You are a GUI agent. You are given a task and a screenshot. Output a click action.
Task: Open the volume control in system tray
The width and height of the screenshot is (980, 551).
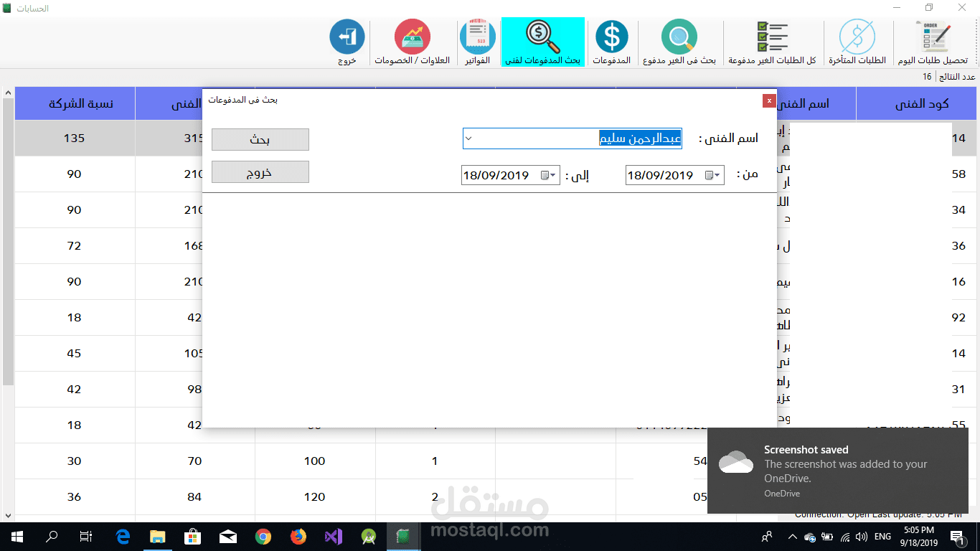862,536
